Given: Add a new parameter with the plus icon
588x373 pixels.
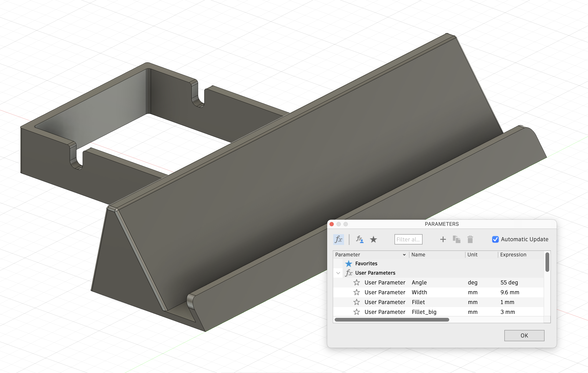Looking at the screenshot, I should click(x=443, y=239).
